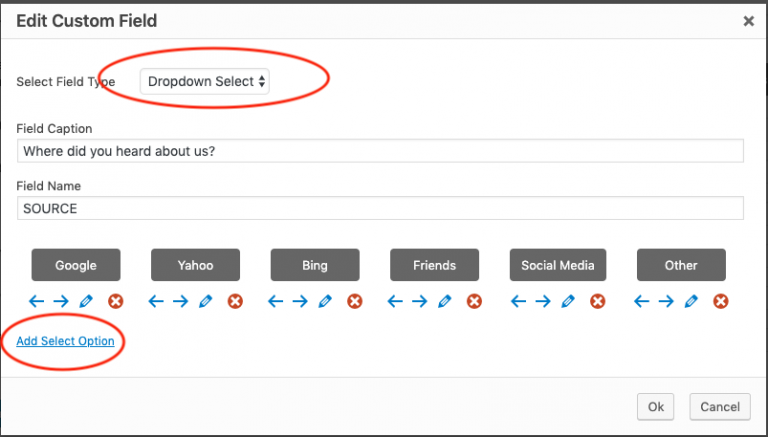Edit the Social Media option with pencil
The width and height of the screenshot is (768, 437).
click(x=569, y=301)
